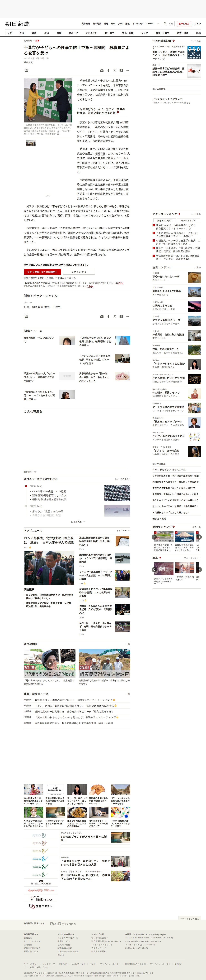Share the article by mail, top toolbar
The height and width of the screenshot is (980, 206).
point(102,70)
